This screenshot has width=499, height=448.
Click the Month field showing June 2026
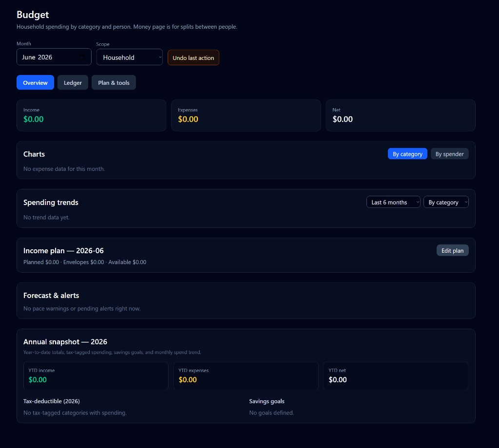click(54, 57)
